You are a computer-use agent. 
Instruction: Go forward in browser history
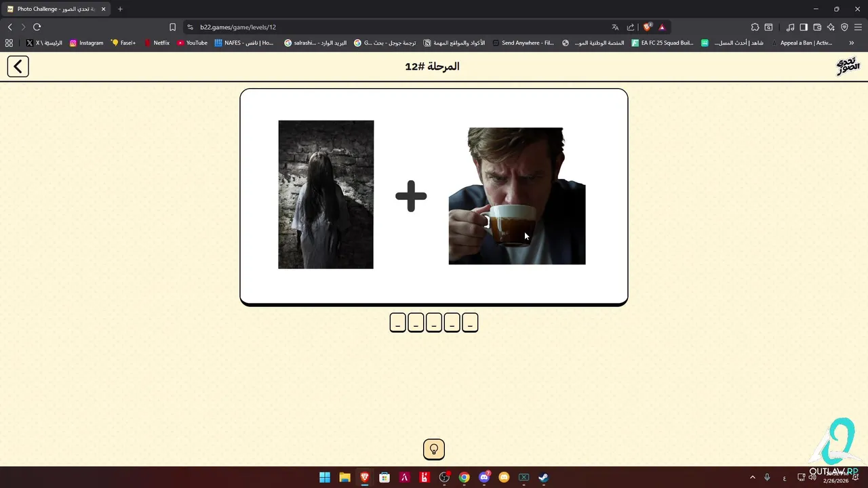tap(23, 27)
